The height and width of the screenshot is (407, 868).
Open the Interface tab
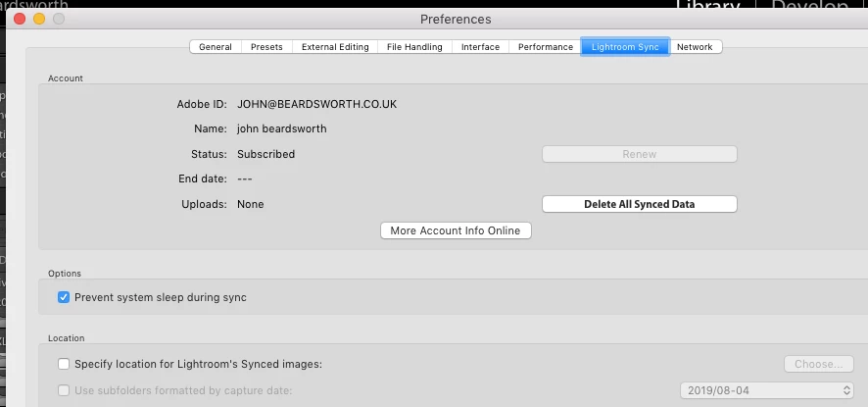[480, 47]
